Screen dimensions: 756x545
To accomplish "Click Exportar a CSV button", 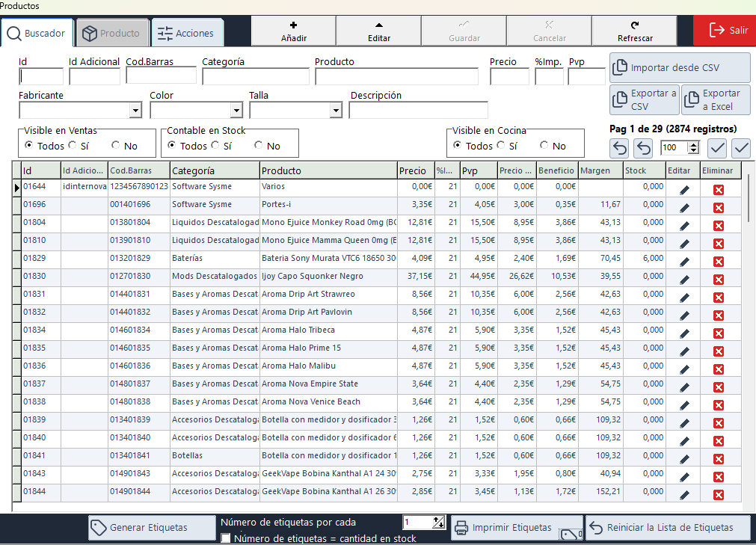I will pyautogui.click(x=645, y=99).
